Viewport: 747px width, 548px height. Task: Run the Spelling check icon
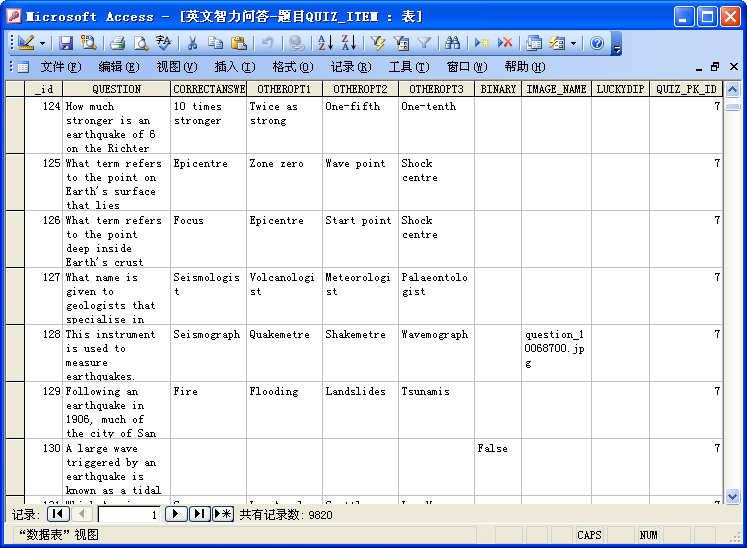point(163,43)
